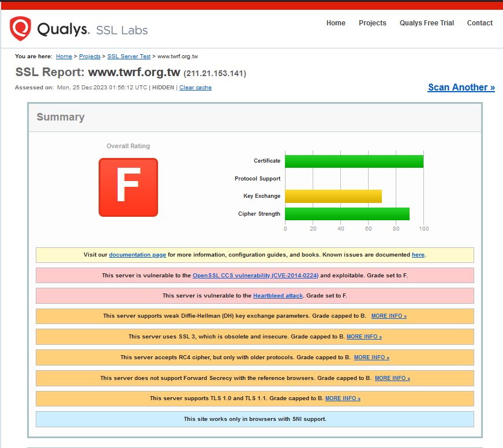
Task: Open MORE INFO for weak Diffie-Hellman warning
Action: click(389, 316)
